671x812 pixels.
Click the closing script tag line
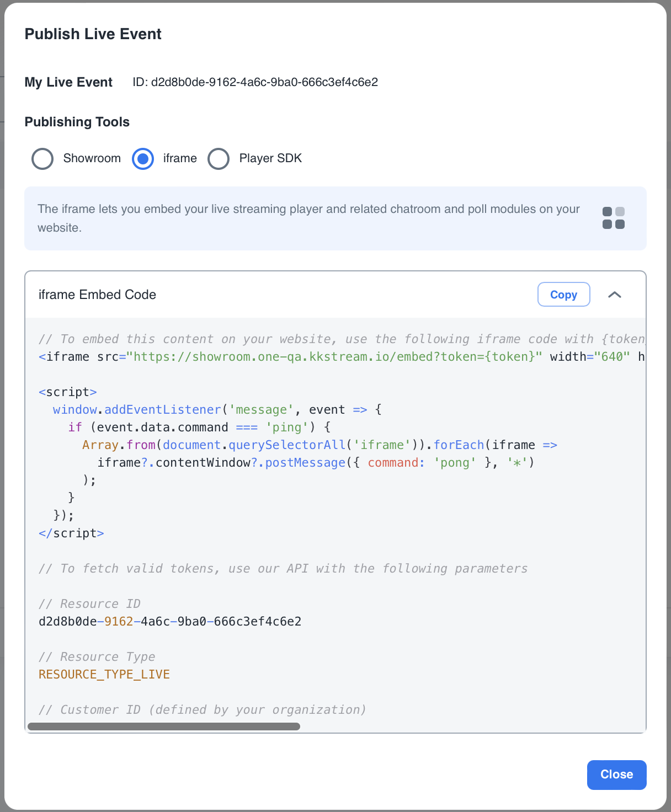pyautogui.click(x=71, y=533)
